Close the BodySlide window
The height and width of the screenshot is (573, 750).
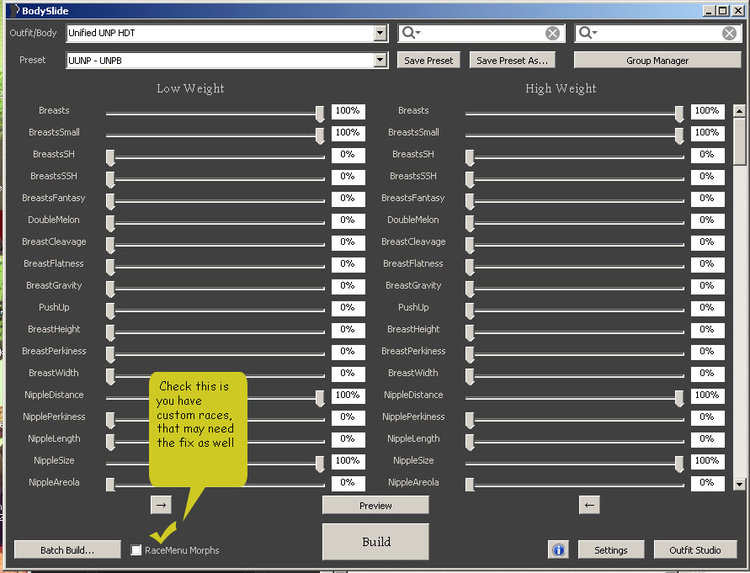click(x=738, y=11)
